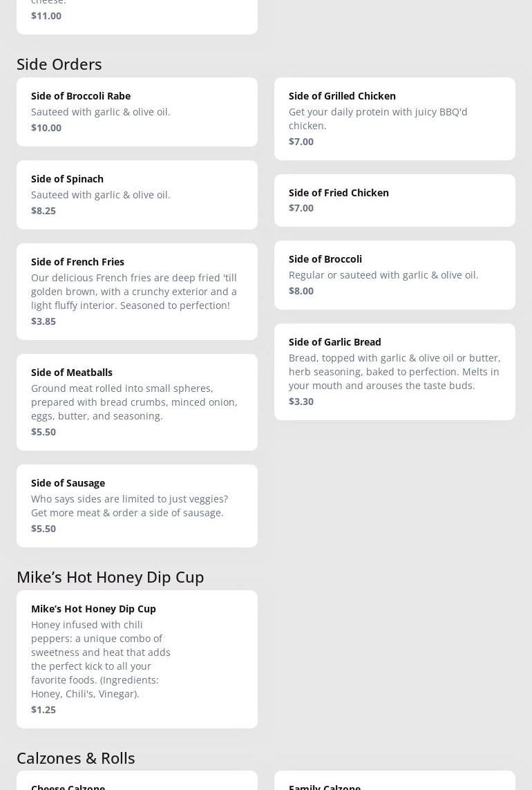Click the $3.85 French Fries price
Viewport: 532px width, 790px height.
44,321
